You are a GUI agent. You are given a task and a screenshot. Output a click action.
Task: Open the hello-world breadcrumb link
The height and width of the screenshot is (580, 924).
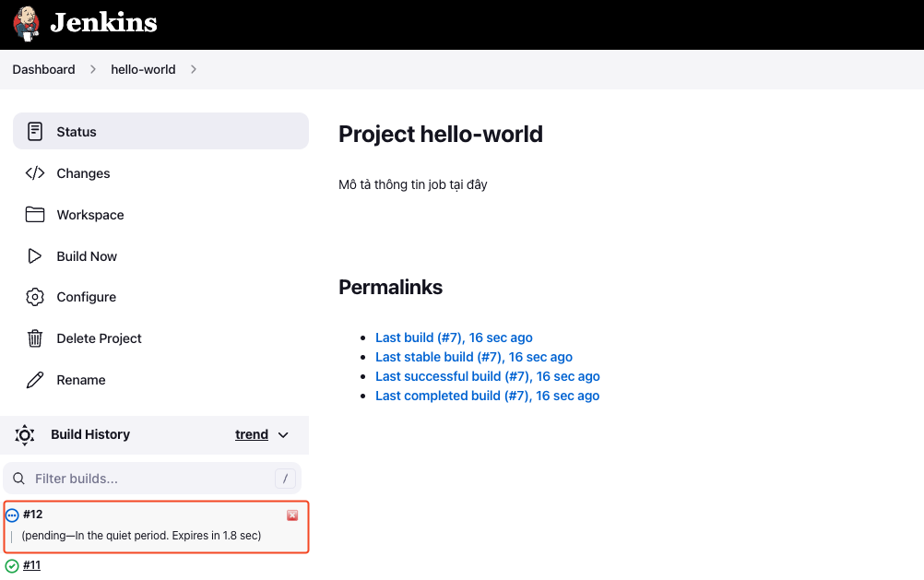pos(143,69)
